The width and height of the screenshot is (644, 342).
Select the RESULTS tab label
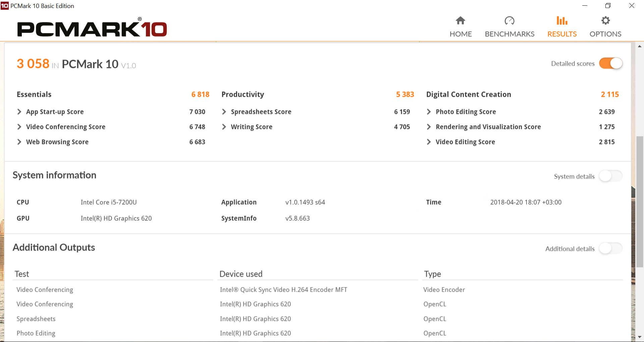point(562,34)
